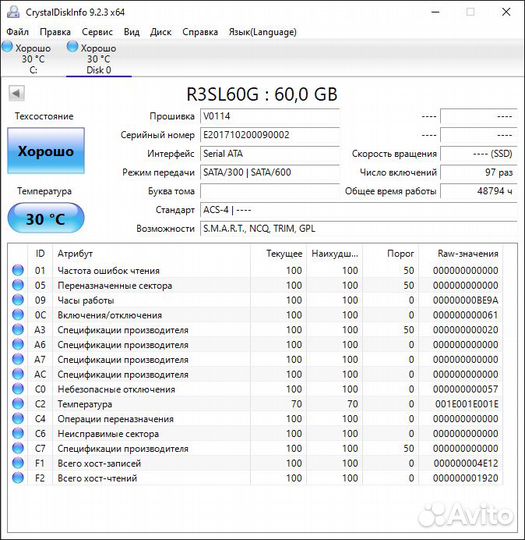Click attribute name Переназначенные сектора
The width and height of the screenshot is (525, 540).
pos(115,285)
